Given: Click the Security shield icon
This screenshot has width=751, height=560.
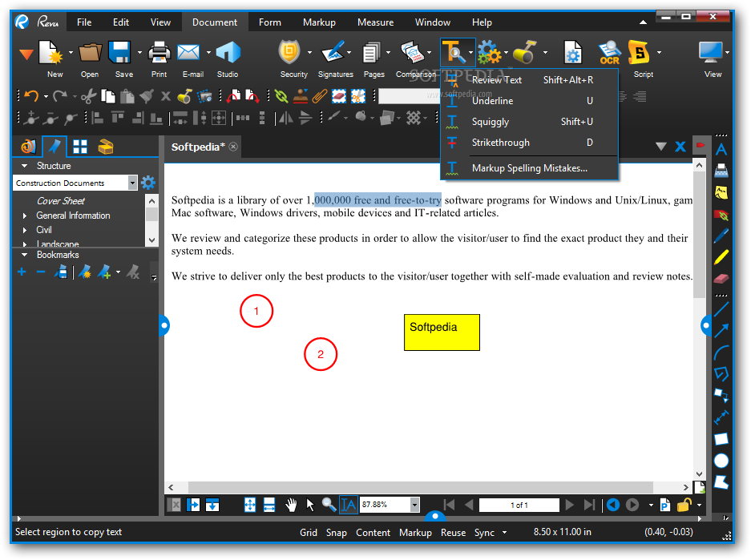Looking at the screenshot, I should point(290,53).
